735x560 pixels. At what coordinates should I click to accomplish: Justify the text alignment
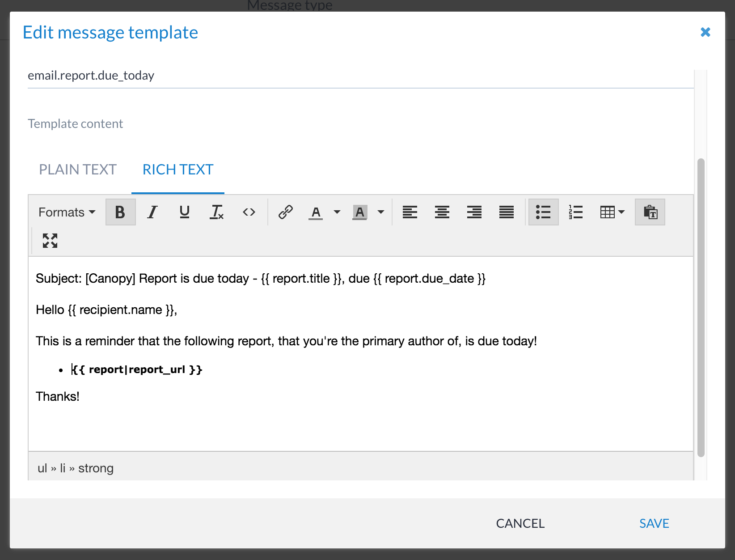[x=506, y=212]
